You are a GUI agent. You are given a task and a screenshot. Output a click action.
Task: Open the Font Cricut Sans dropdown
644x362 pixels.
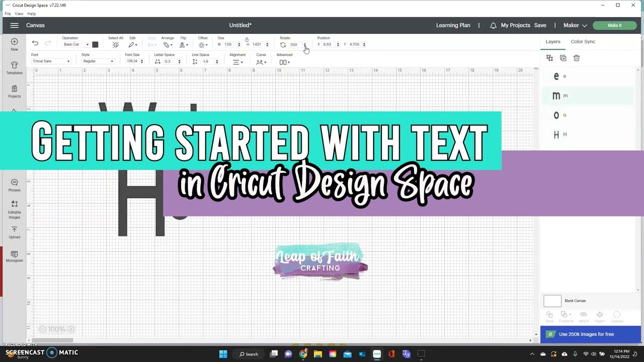click(x=51, y=61)
